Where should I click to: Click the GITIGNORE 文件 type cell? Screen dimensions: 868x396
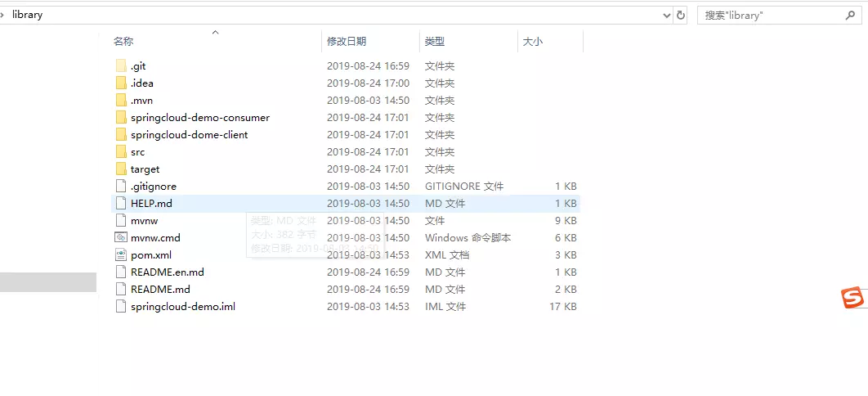(464, 186)
